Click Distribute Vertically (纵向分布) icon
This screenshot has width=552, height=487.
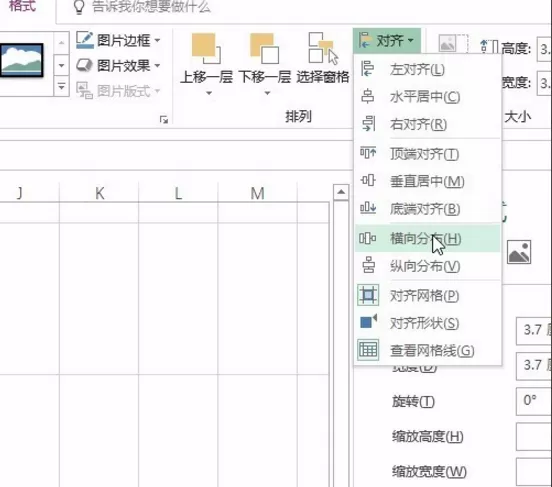(368, 266)
